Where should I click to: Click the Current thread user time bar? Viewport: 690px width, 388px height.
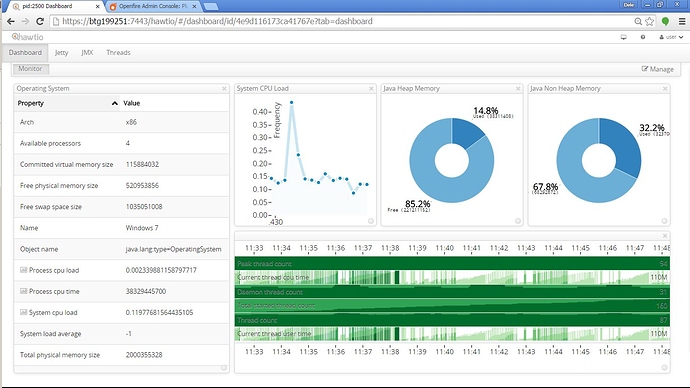click(452, 334)
